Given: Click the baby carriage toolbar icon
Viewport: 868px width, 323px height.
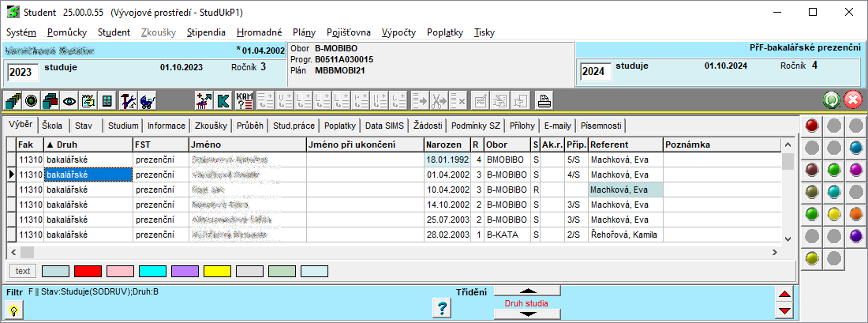Looking at the screenshot, I should (x=146, y=100).
